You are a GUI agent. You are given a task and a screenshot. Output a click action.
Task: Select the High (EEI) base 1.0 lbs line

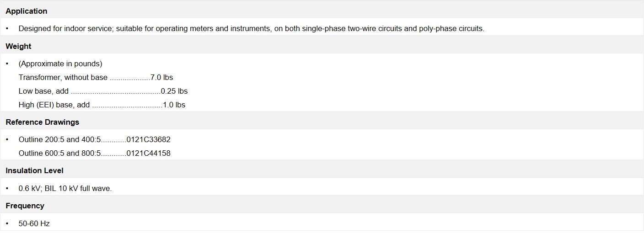(102, 105)
